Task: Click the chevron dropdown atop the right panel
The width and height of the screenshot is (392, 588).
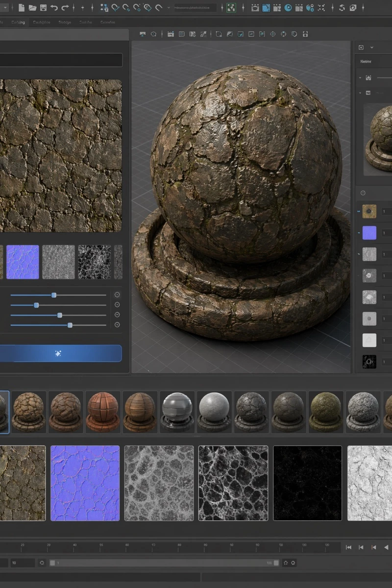Action: pos(372,48)
